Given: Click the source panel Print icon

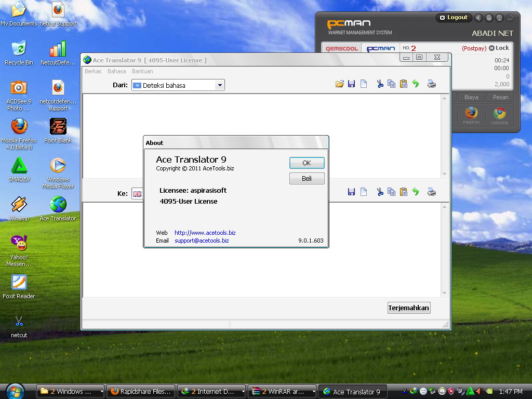Looking at the screenshot, I should point(432,84).
